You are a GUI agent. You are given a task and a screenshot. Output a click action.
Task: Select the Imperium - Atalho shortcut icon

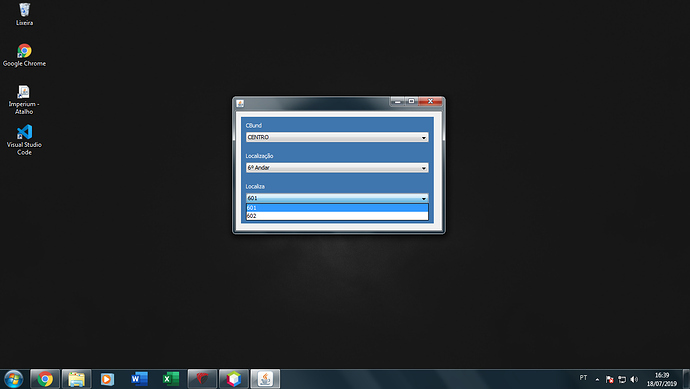pyautogui.click(x=24, y=99)
